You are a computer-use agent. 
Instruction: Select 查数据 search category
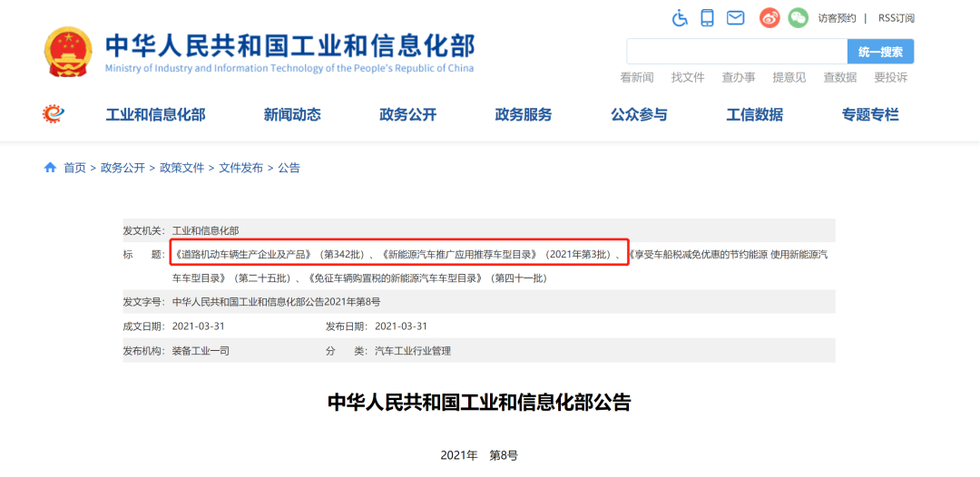pyautogui.click(x=839, y=77)
